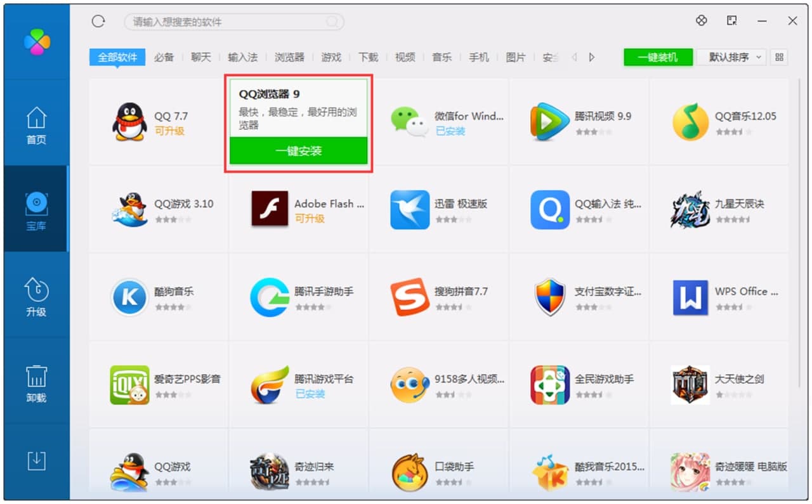This screenshot has height=504, width=812.
Task: Click the 腾讯游戏平台 icon
Action: 270,385
